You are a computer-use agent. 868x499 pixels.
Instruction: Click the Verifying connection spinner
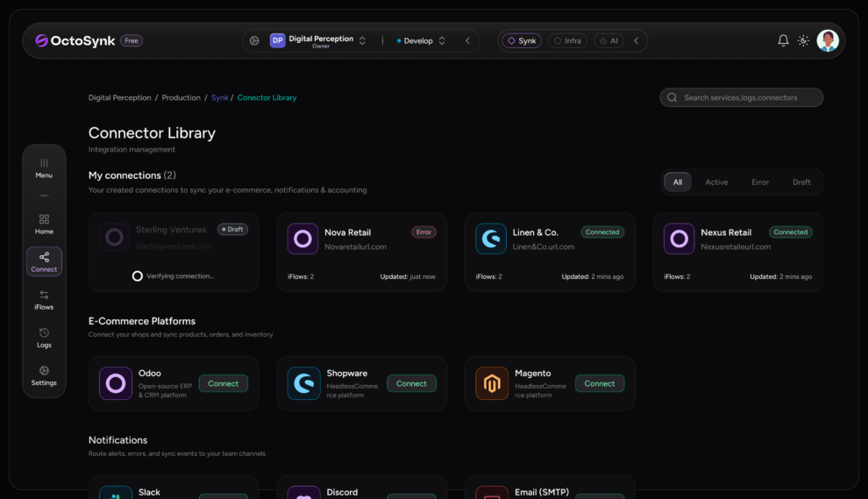click(x=138, y=275)
